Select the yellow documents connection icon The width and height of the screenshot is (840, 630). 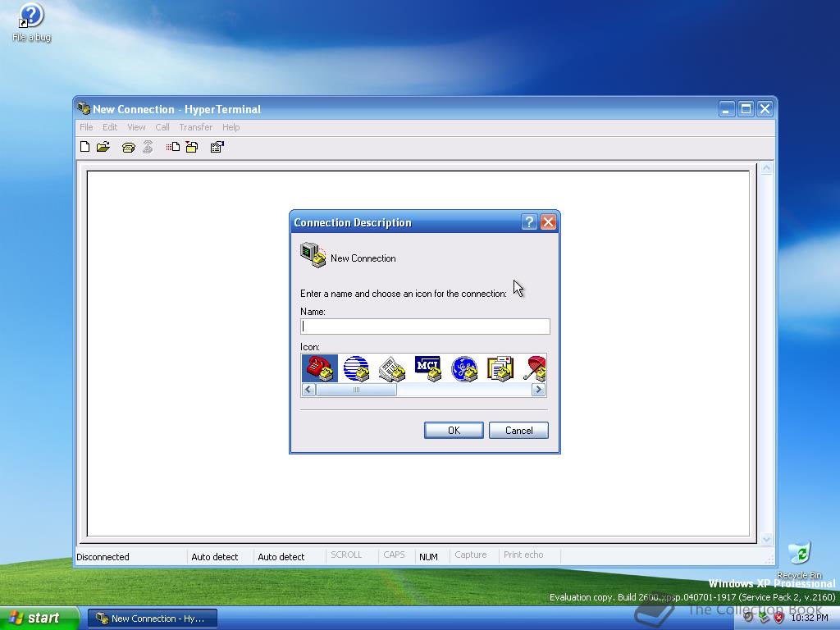pyautogui.click(x=500, y=368)
